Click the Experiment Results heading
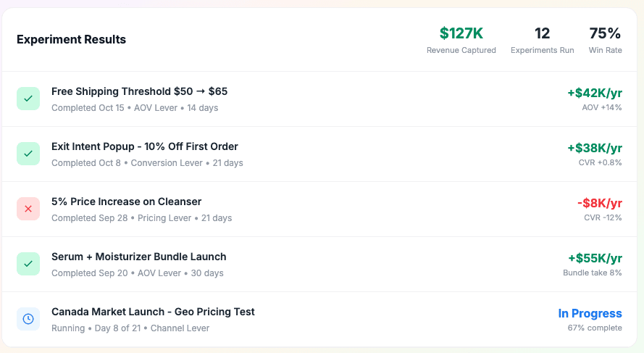 pyautogui.click(x=71, y=40)
